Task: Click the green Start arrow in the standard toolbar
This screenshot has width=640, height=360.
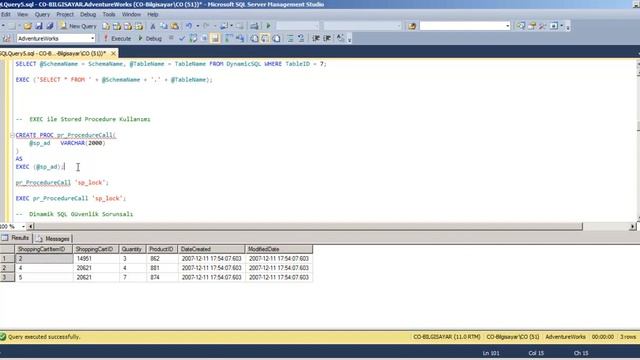Action: 268,26
